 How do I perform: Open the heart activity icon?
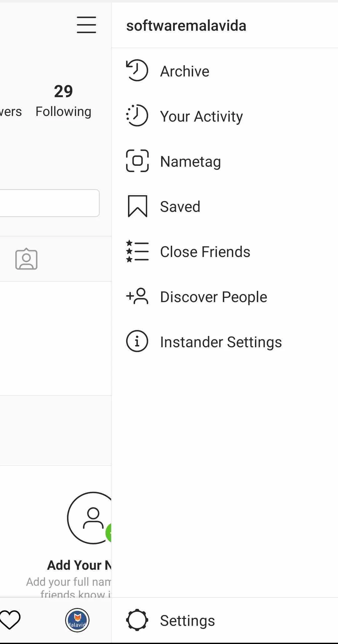click(x=10, y=620)
